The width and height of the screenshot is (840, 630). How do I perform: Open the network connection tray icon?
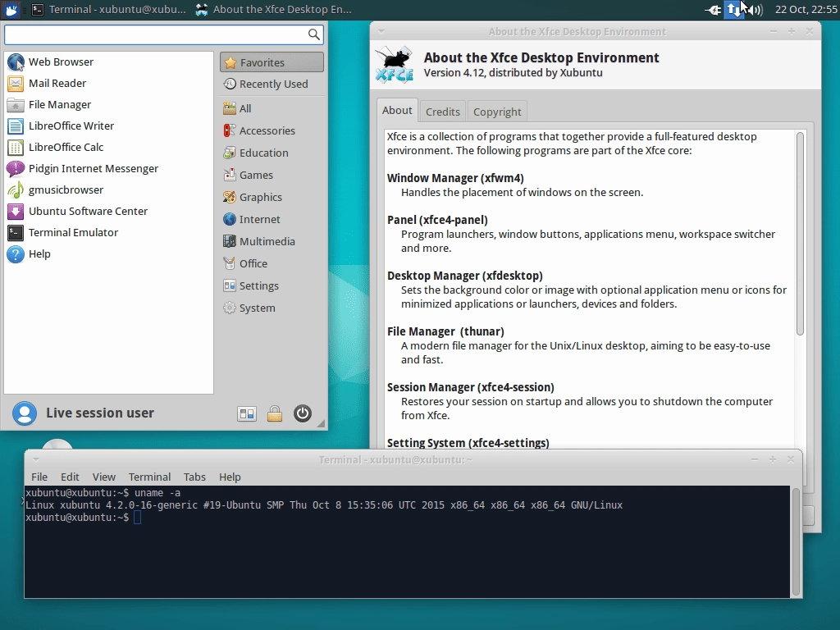tap(734, 10)
